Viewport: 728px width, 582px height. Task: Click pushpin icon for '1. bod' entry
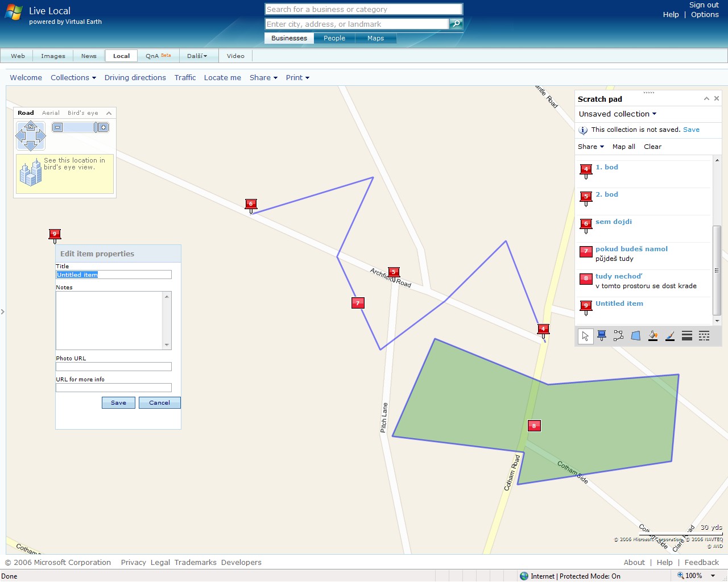click(586, 171)
